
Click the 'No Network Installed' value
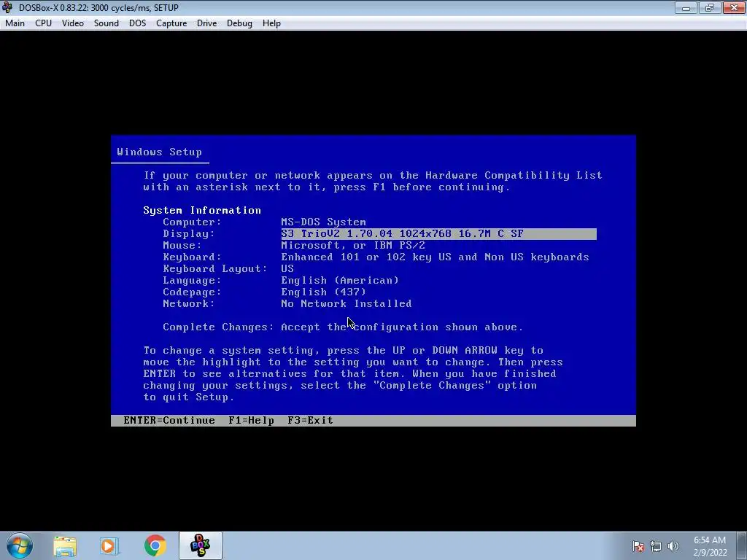(x=347, y=304)
